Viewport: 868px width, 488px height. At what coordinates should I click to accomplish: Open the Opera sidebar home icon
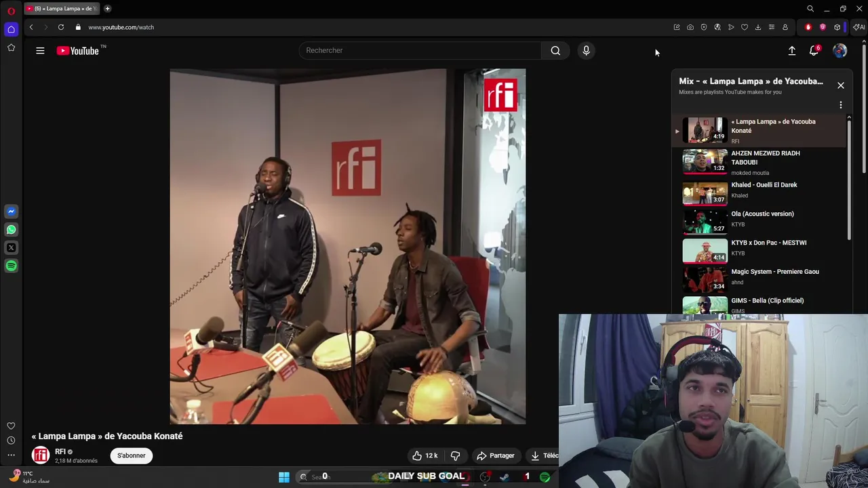[11, 29]
